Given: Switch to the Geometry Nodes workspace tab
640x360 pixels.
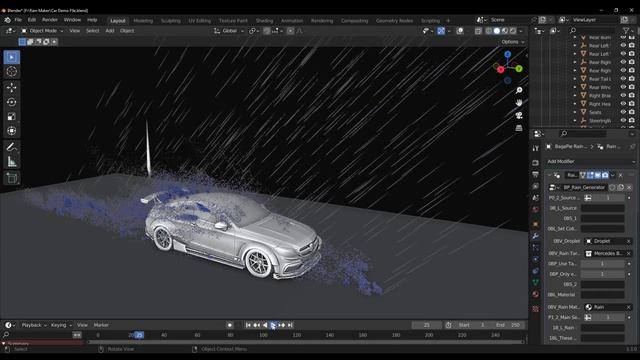Looking at the screenshot, I should click(x=394, y=21).
